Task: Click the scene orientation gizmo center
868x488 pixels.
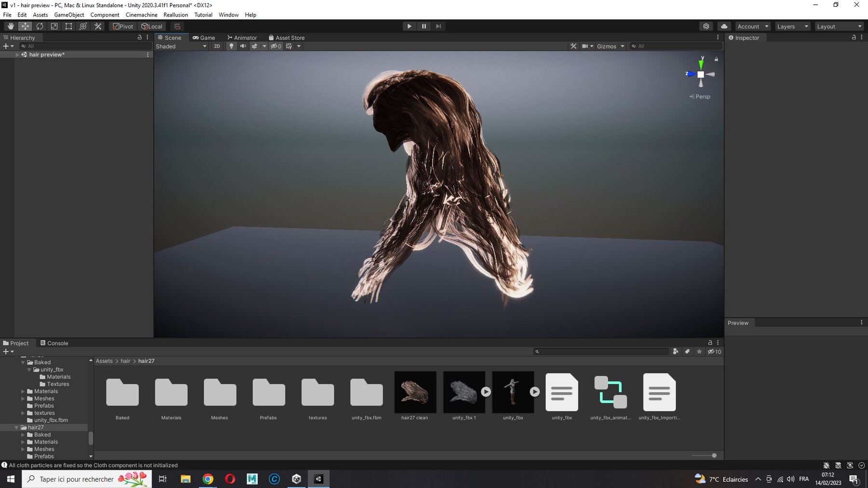Action: (701, 74)
